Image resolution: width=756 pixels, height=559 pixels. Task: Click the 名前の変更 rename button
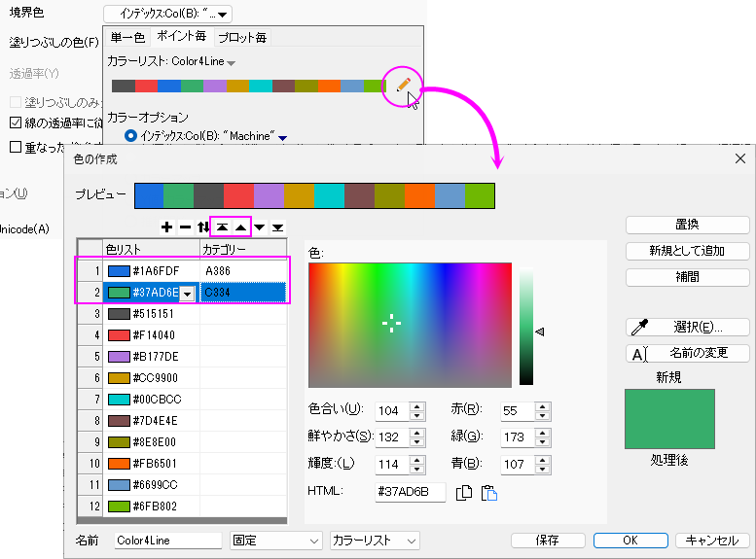688,353
